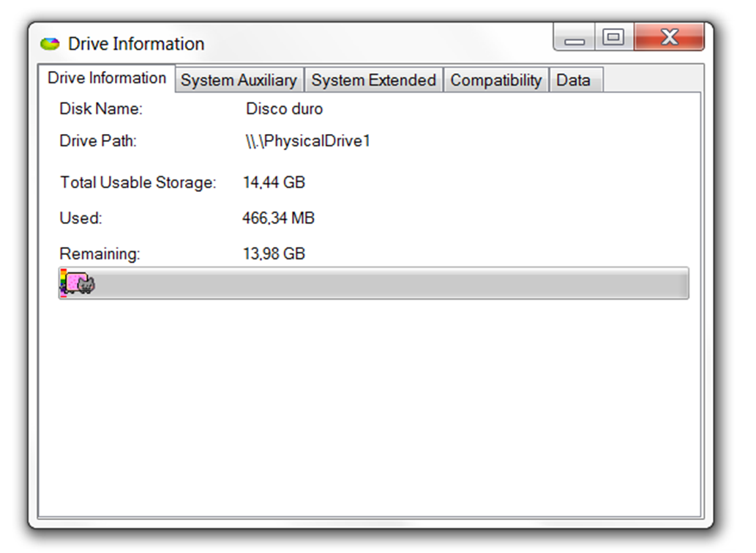Click the "Total Usable Storage:" label
Image resolution: width=756 pixels, height=553 pixels.
[138, 182]
